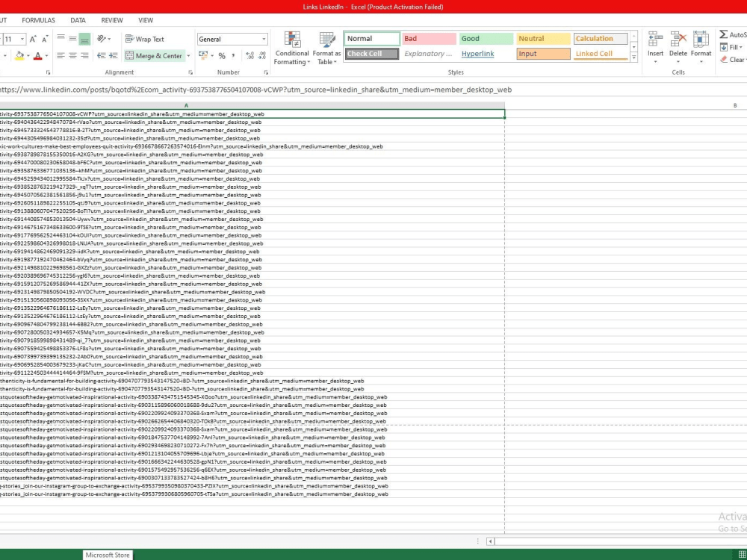Apply fill color with the paint bucket

coord(19,56)
